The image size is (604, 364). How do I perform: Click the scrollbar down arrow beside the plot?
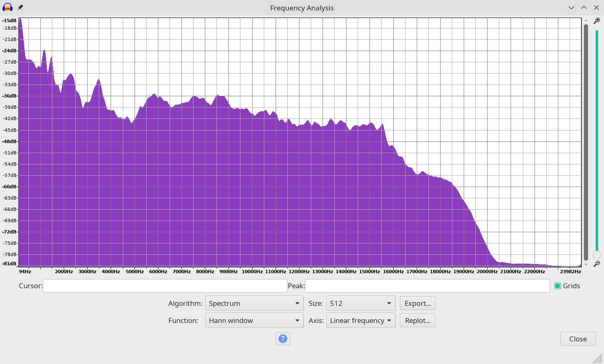586,264
